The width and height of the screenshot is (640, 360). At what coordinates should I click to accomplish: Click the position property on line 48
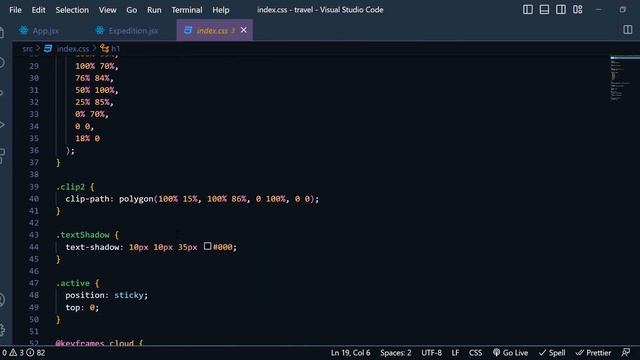click(85, 295)
